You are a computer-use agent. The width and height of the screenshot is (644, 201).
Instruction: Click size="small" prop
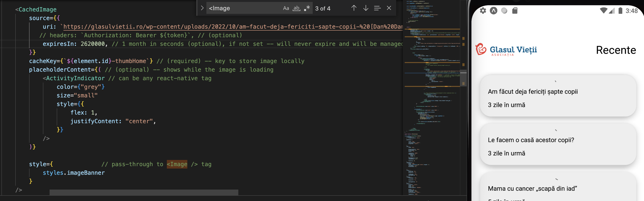(77, 95)
